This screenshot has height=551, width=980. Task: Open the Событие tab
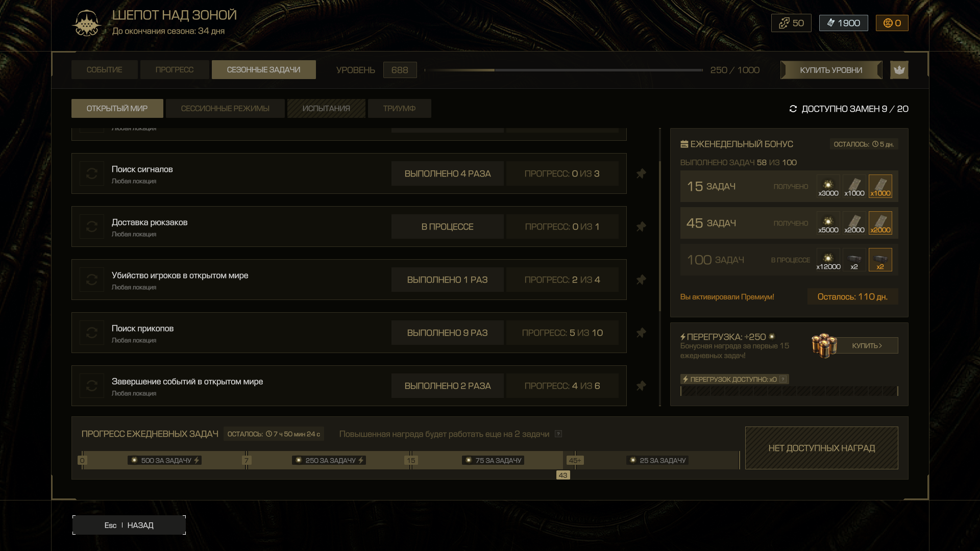(104, 70)
